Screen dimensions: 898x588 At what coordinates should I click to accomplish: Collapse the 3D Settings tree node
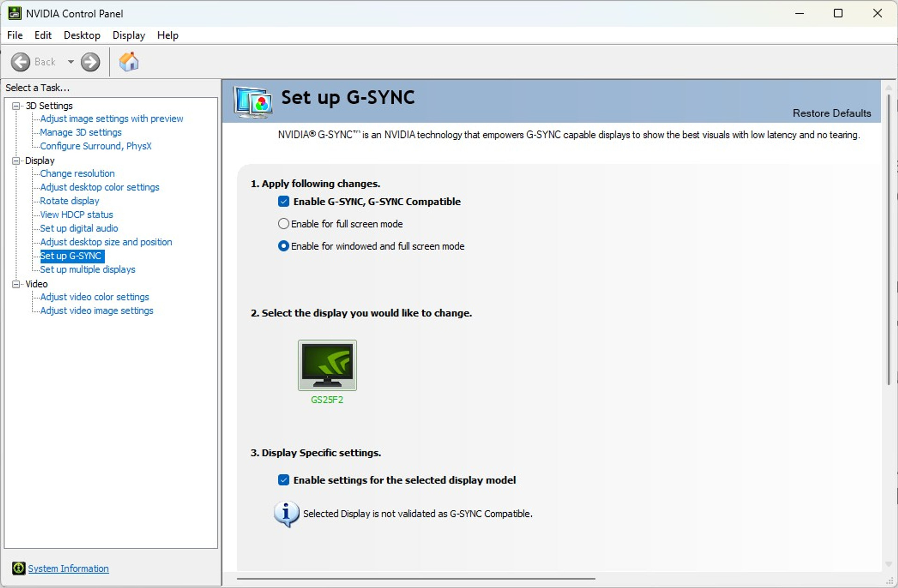point(16,106)
